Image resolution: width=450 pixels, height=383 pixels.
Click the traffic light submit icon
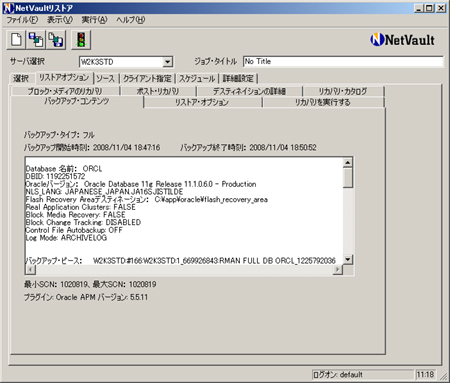(x=81, y=40)
